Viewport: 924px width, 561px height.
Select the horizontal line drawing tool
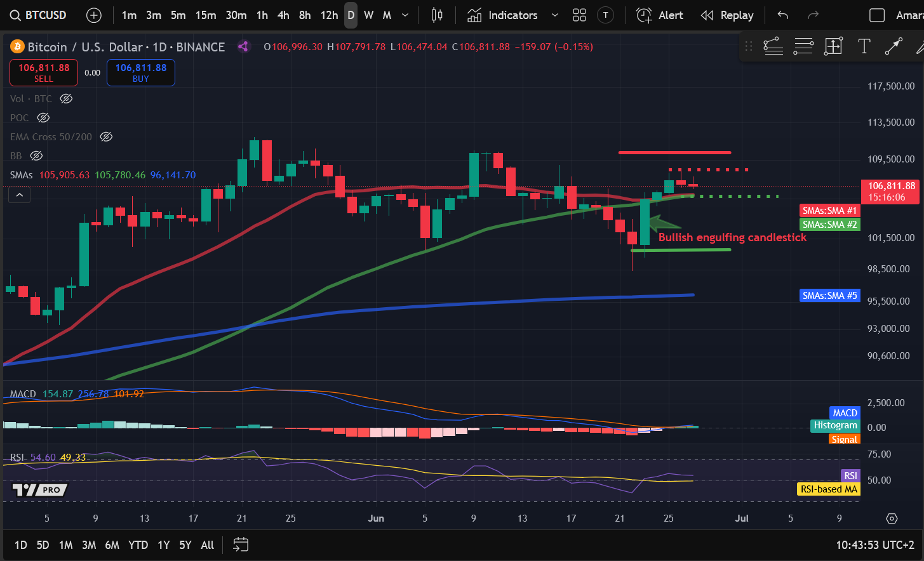click(803, 46)
